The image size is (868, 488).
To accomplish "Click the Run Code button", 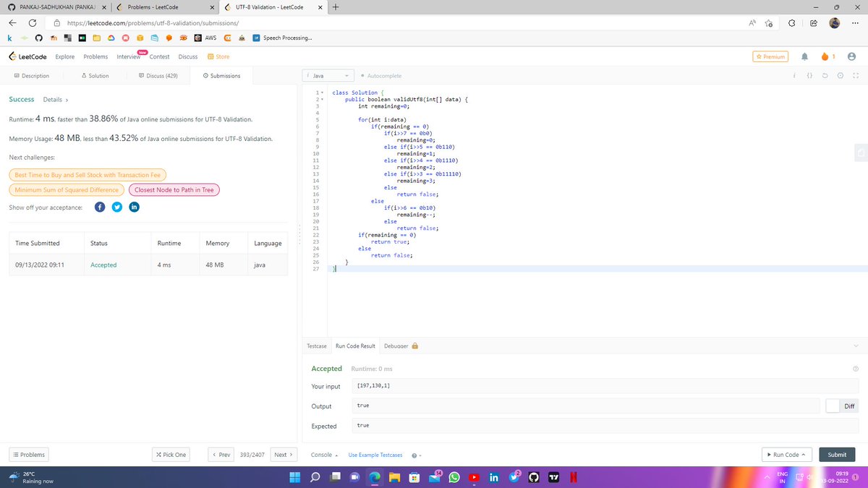I will pos(788,455).
